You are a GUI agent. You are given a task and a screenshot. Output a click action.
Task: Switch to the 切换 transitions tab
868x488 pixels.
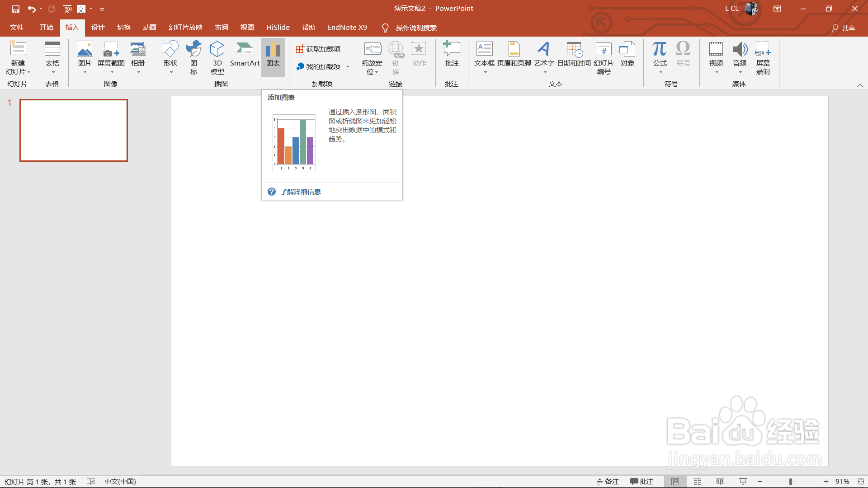pos(124,28)
